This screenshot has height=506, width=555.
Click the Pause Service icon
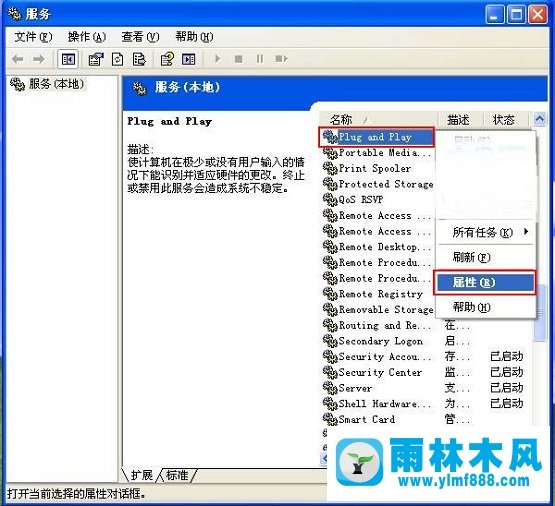coord(260,59)
